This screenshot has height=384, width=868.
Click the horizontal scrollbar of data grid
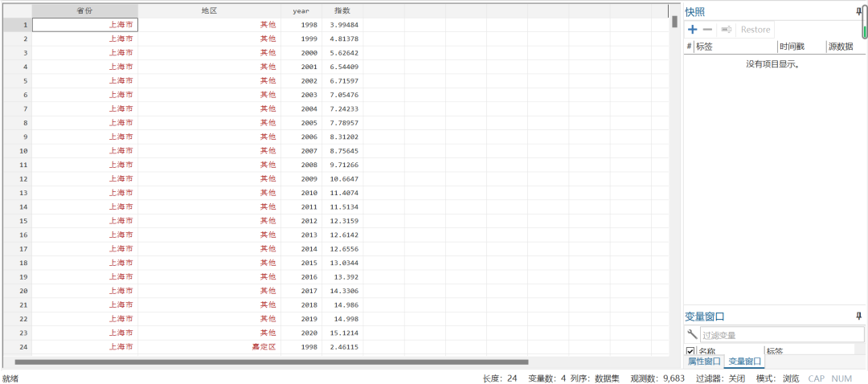point(272,362)
